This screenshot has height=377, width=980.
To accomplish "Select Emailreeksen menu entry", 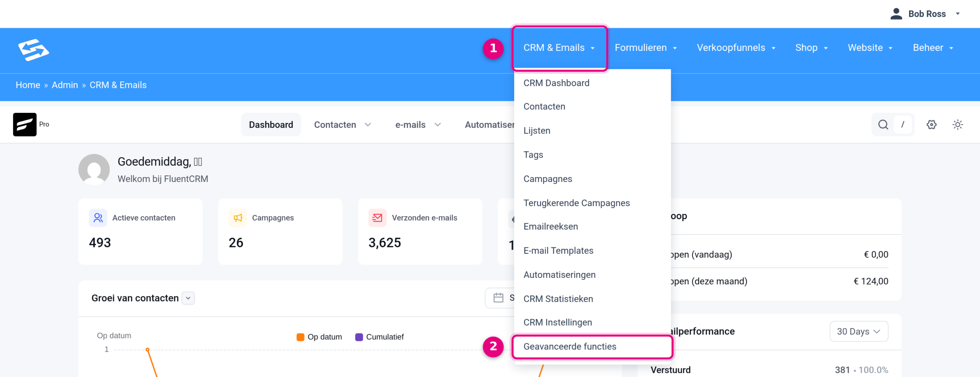I will click(x=592, y=227).
